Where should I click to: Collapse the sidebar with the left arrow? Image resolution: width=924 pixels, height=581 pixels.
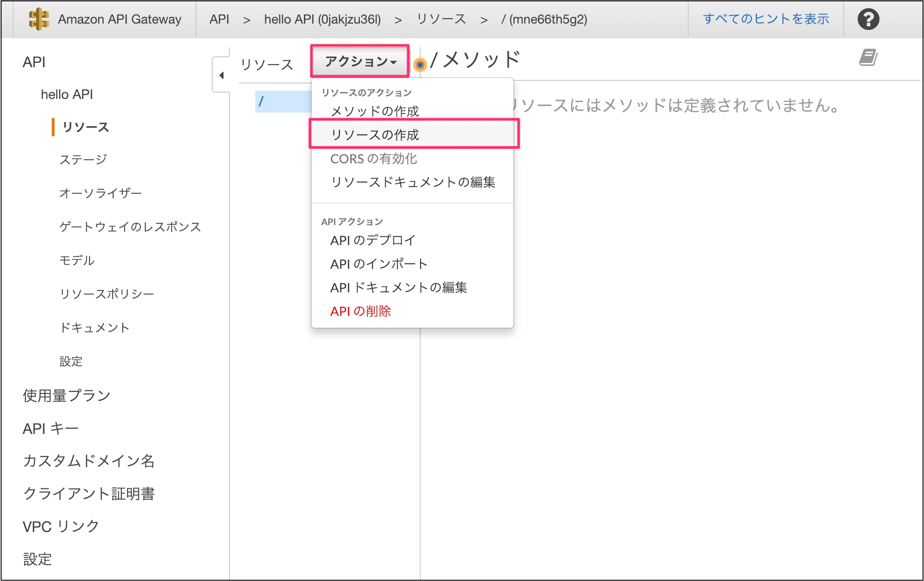coord(222,75)
